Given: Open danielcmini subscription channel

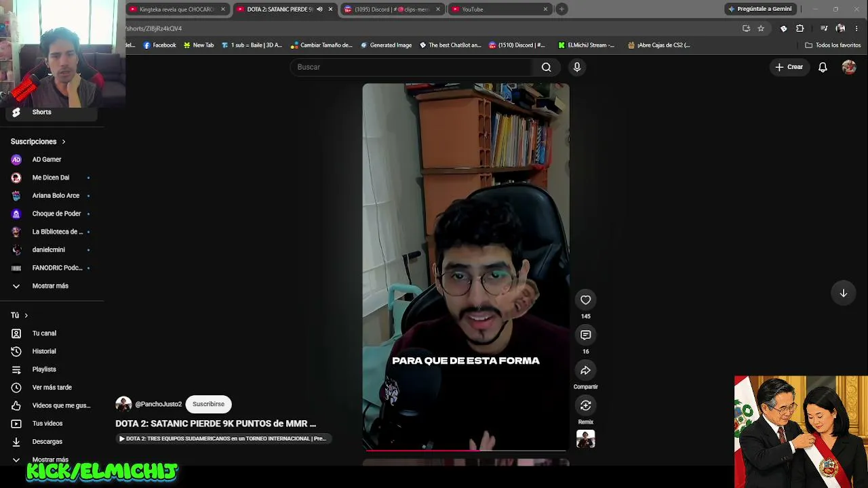Looking at the screenshot, I should (x=52, y=250).
